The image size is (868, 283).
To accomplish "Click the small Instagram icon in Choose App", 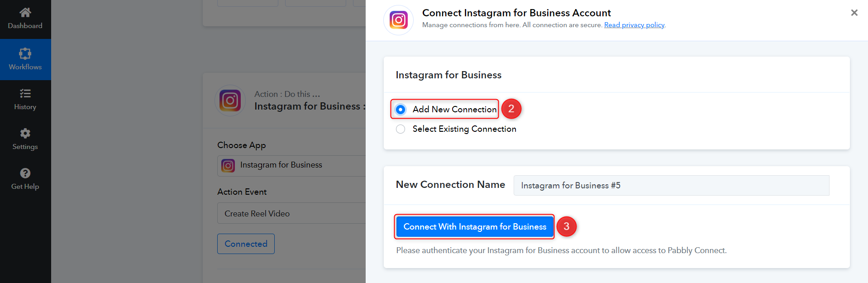I will (x=228, y=166).
